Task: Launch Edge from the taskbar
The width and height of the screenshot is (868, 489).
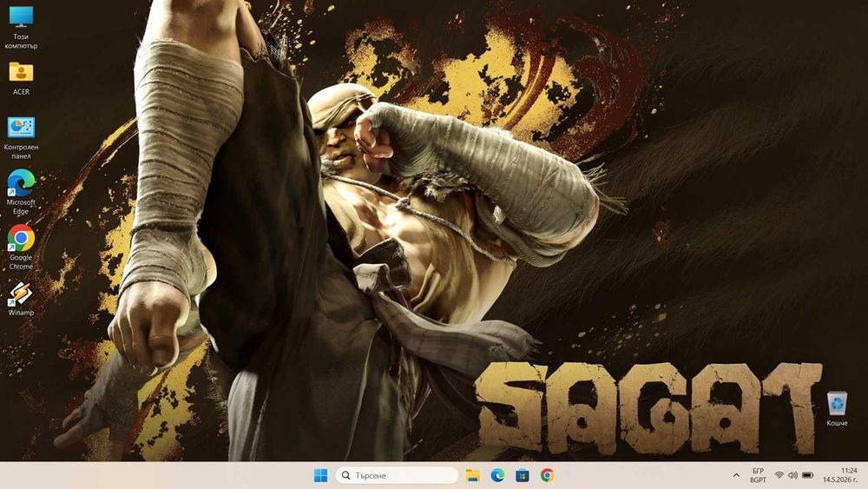Action: 497,475
